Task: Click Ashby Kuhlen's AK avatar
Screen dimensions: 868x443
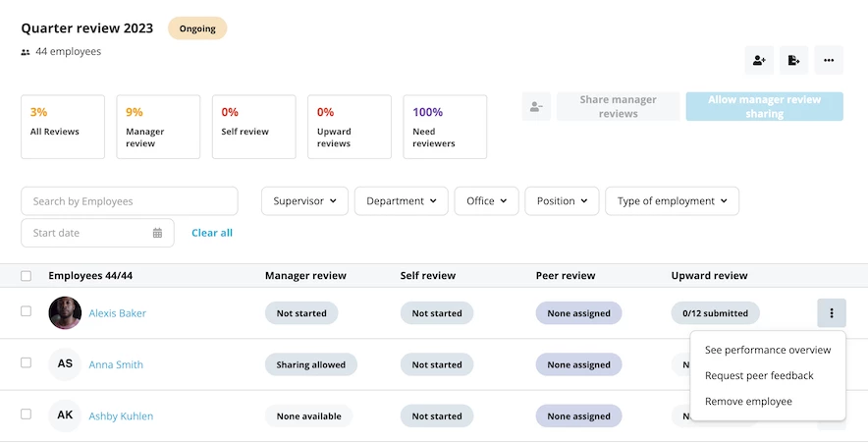Action: coord(65,415)
